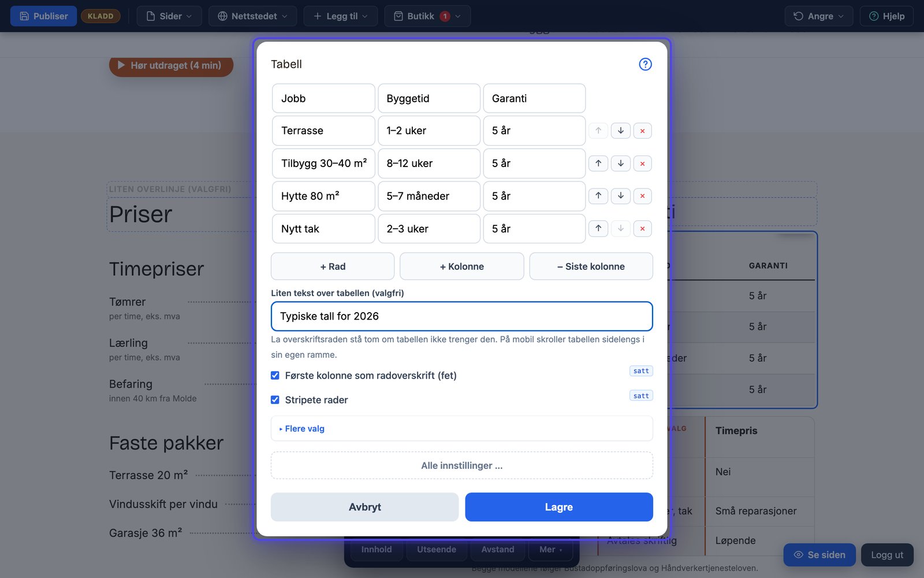
Task: Delete the Terrasse row
Action: pos(642,131)
